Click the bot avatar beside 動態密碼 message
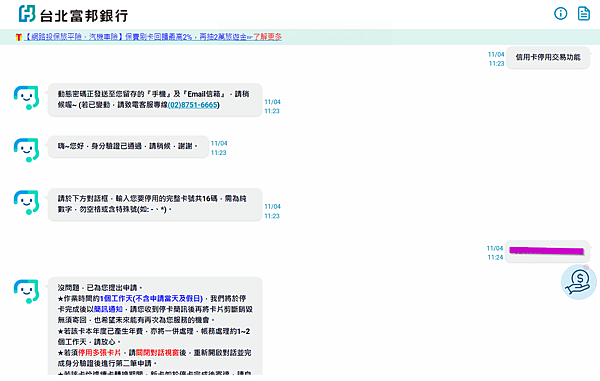The width and height of the screenshot is (600, 381). pos(26,98)
